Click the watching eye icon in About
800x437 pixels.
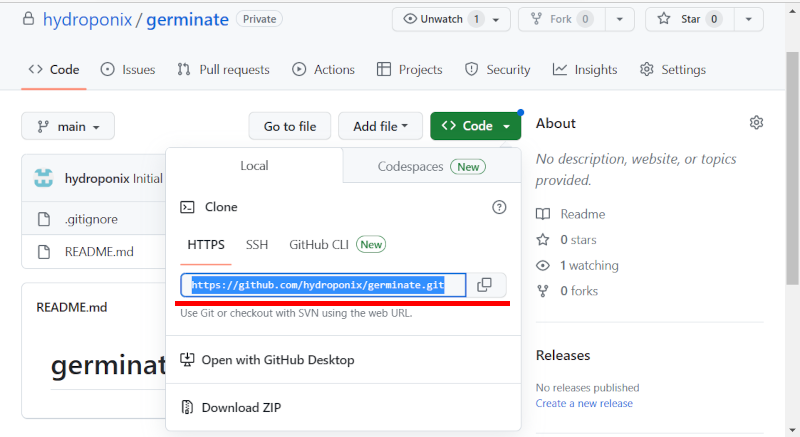point(543,266)
